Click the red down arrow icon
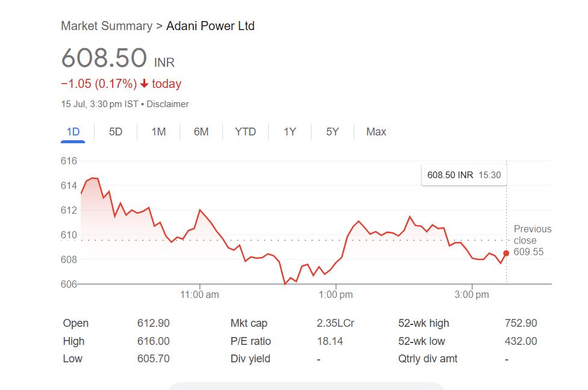This screenshot has width=588, height=390. (x=145, y=84)
